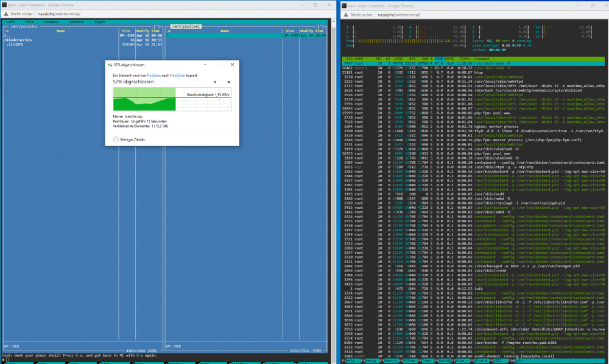Screen dimensions: 609x364
Task: Click the Nicht sicher warning icon in left window
Action: [6, 14]
